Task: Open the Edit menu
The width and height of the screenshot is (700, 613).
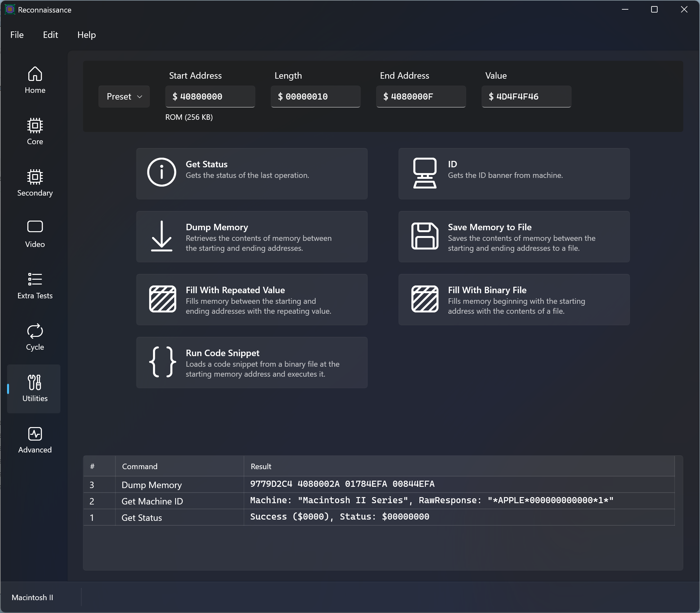Action: [50, 35]
